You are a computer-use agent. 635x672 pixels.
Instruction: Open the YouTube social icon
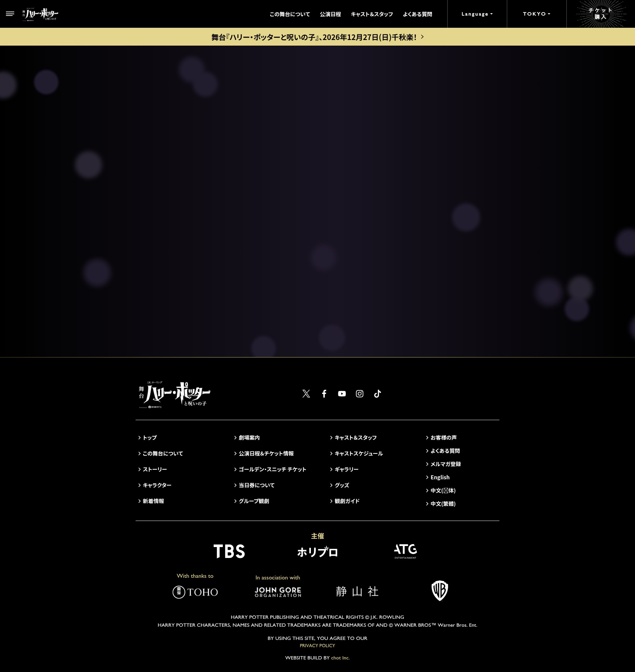point(342,394)
